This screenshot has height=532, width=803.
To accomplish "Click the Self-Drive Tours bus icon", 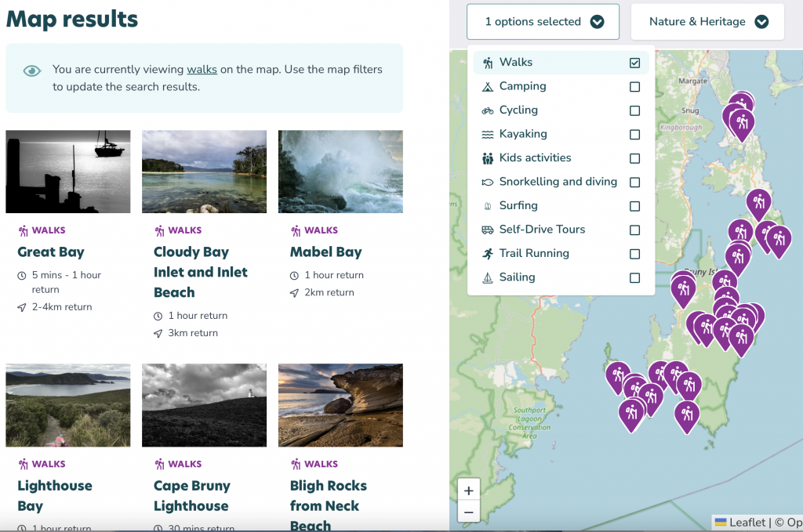I will [x=486, y=229].
